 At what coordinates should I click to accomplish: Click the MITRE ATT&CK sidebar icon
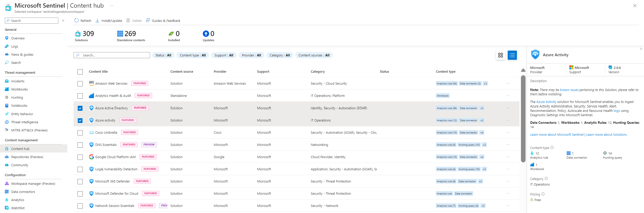7,130
